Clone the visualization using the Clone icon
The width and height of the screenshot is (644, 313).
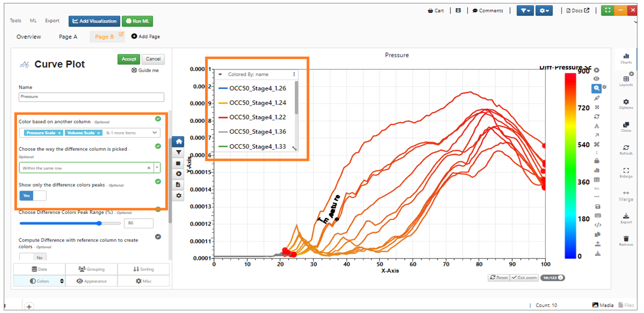[626, 127]
